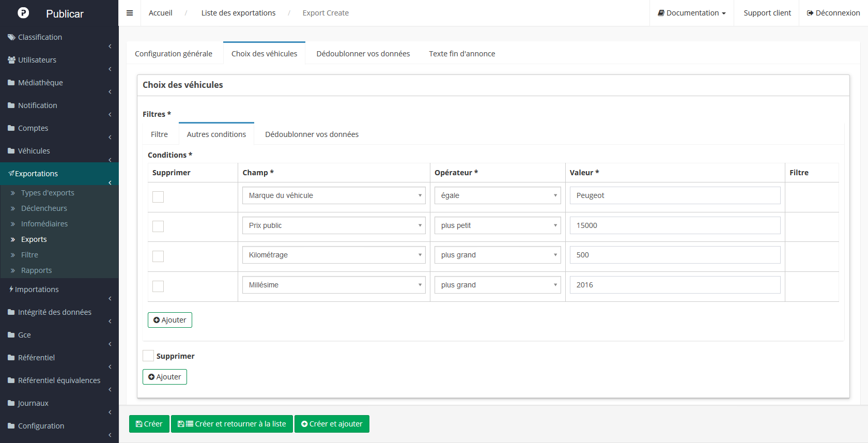868x443 pixels.
Task: Toggle the hamburger sidebar menu icon
Action: point(130,13)
